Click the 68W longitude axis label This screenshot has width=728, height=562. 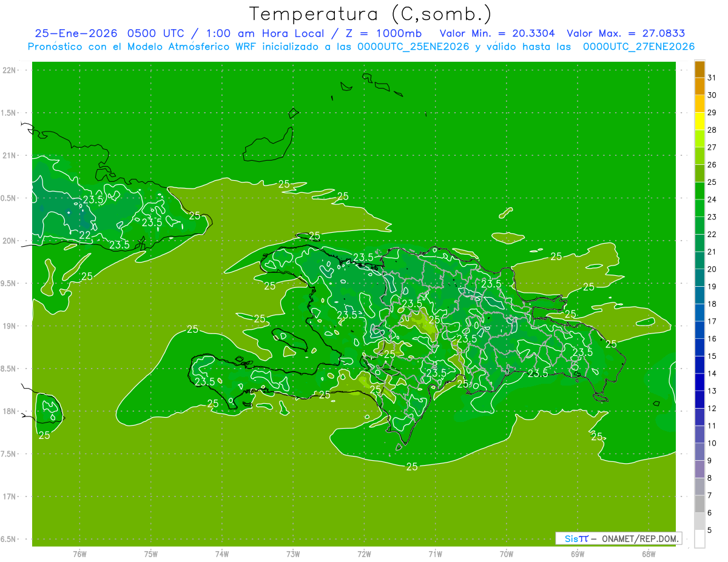649,554
